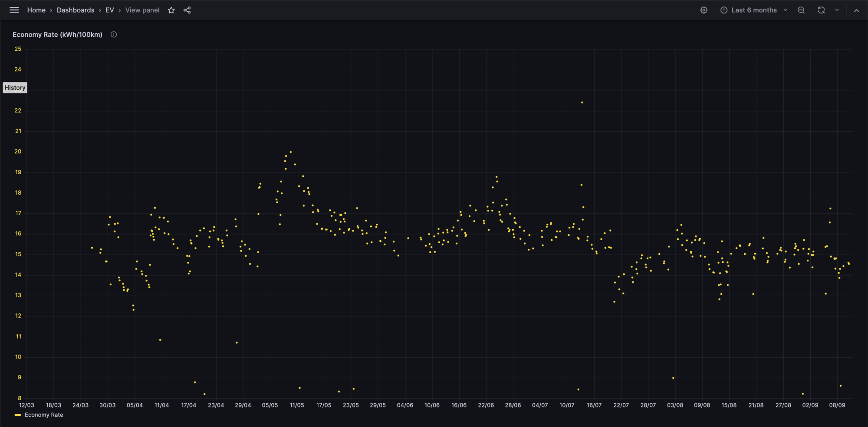Toggle Economy Rate series in legend
The image size is (868, 427).
[x=44, y=415]
